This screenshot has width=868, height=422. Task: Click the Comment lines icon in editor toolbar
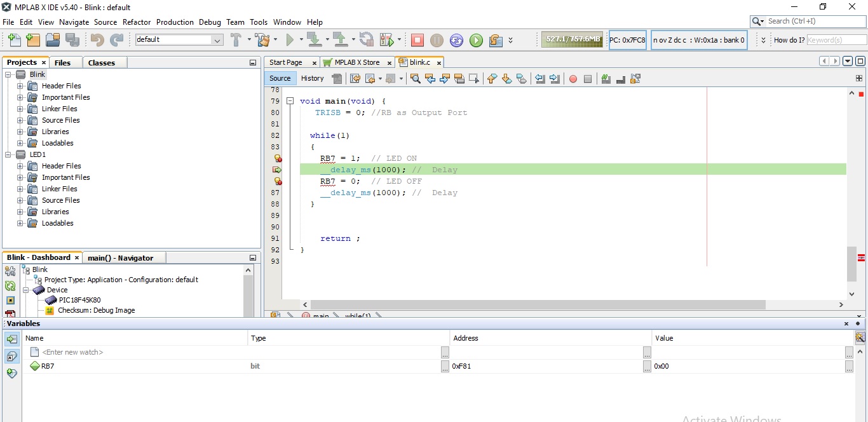pyautogui.click(x=606, y=79)
